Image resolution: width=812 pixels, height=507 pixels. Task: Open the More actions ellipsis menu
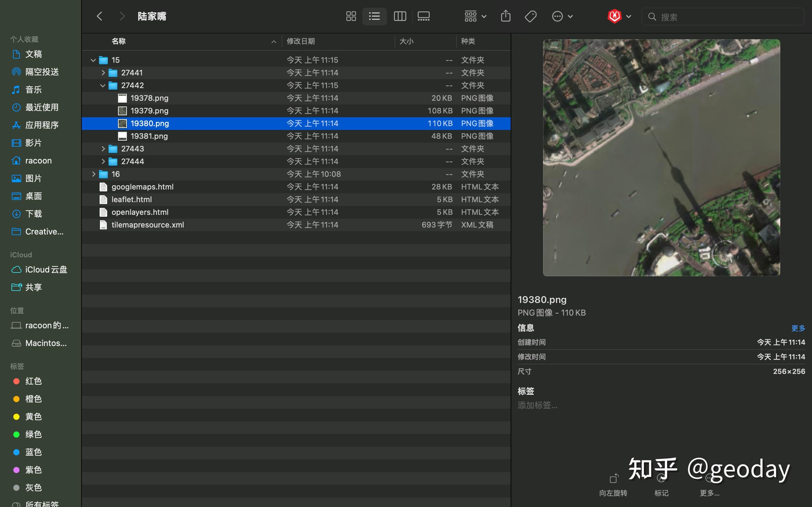click(557, 16)
